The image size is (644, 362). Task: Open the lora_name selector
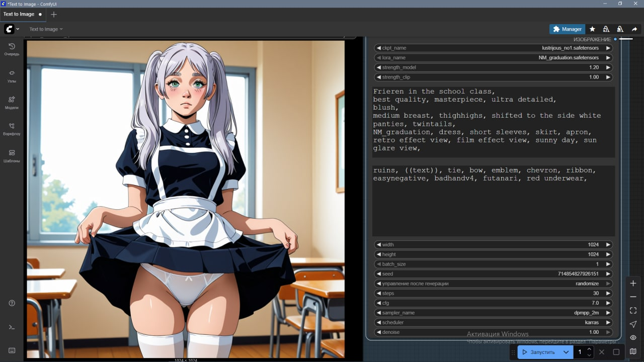pyautogui.click(x=493, y=58)
